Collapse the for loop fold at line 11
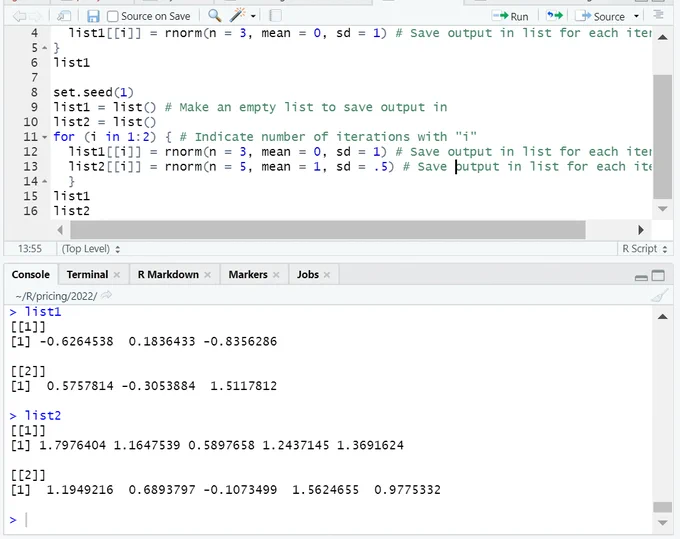The width and height of the screenshot is (680, 539). coord(44,137)
